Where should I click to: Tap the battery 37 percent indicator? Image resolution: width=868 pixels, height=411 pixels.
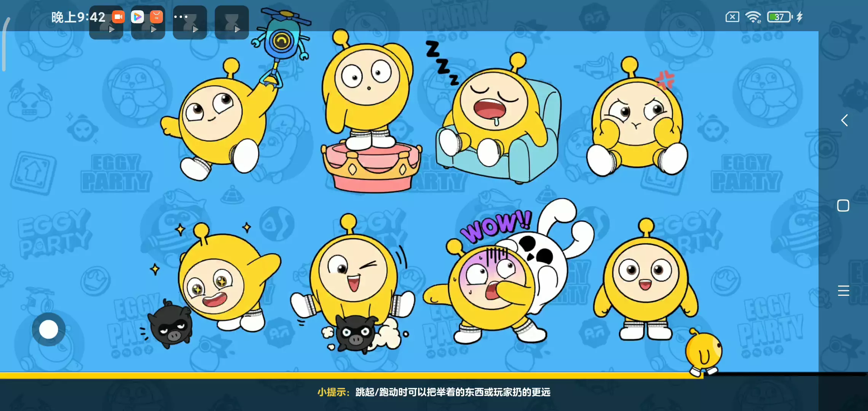[779, 17]
